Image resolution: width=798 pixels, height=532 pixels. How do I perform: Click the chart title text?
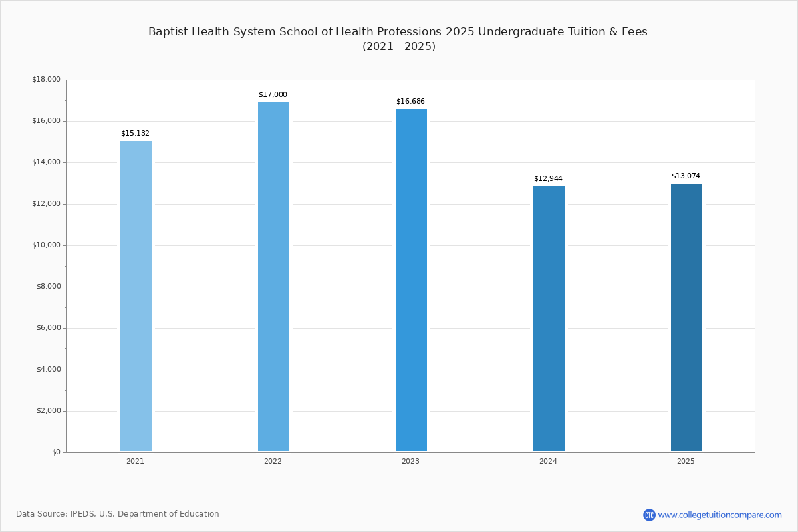coord(398,31)
